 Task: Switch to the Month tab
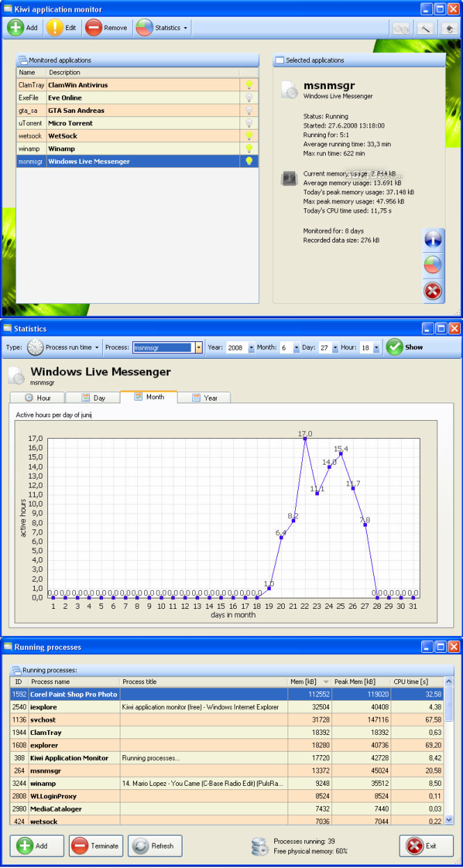click(148, 396)
